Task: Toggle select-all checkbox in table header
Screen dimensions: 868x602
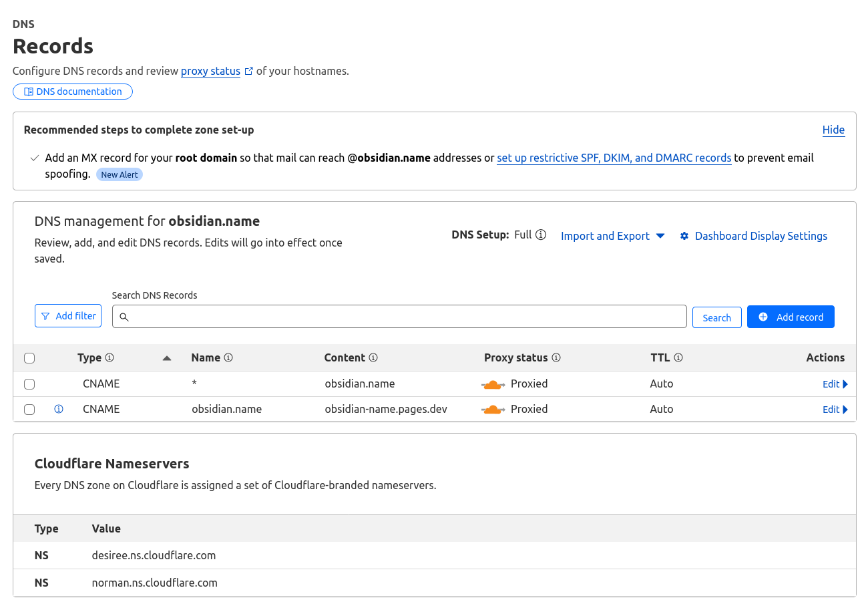Action: pos(29,358)
